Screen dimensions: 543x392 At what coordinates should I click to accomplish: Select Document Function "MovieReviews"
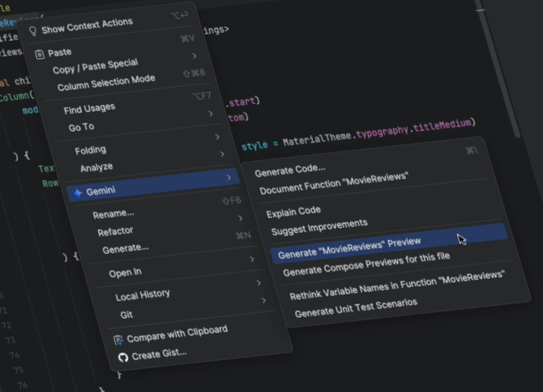334,183
